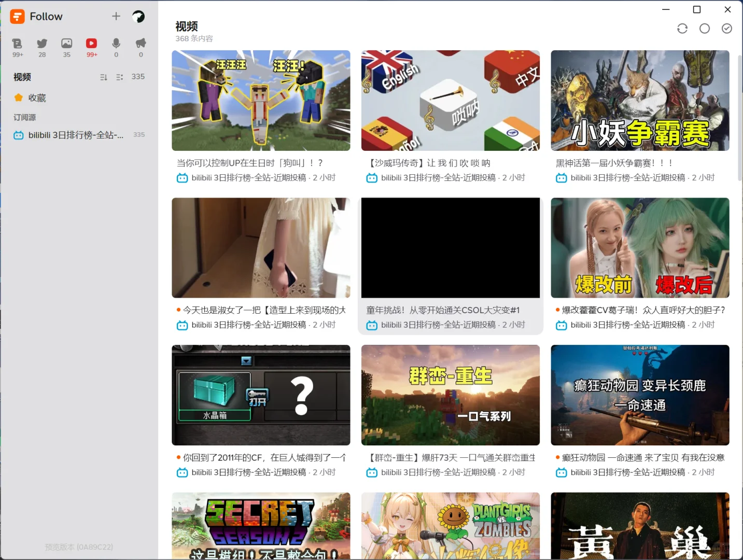The width and height of the screenshot is (743, 560).
Task: Open title 黑神话第一届小妖争霸赛
Action: tap(614, 163)
